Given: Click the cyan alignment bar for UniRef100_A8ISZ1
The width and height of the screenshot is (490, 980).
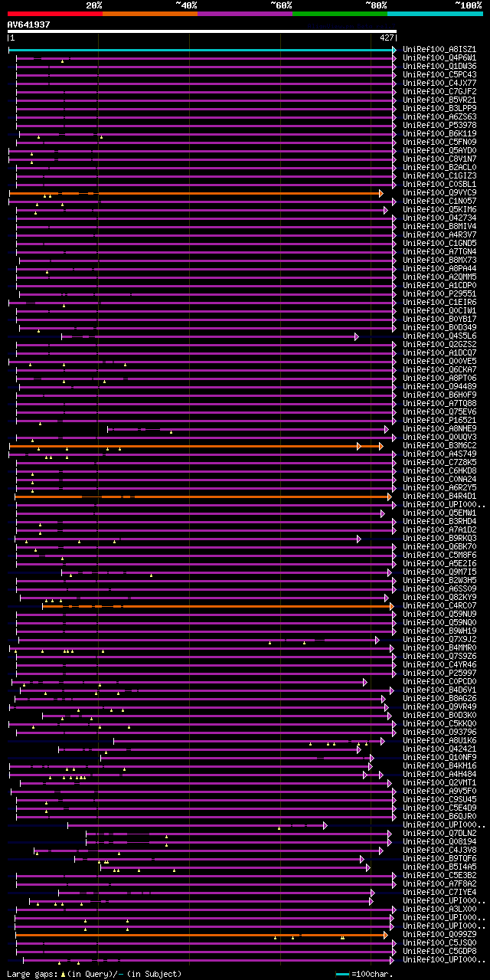Looking at the screenshot, I should [201, 50].
